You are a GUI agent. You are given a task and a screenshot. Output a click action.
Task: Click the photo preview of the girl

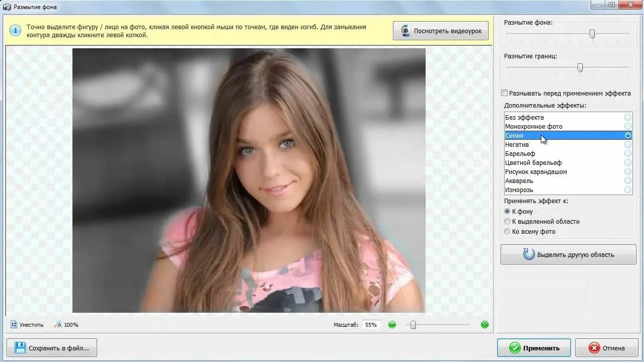pyautogui.click(x=249, y=180)
